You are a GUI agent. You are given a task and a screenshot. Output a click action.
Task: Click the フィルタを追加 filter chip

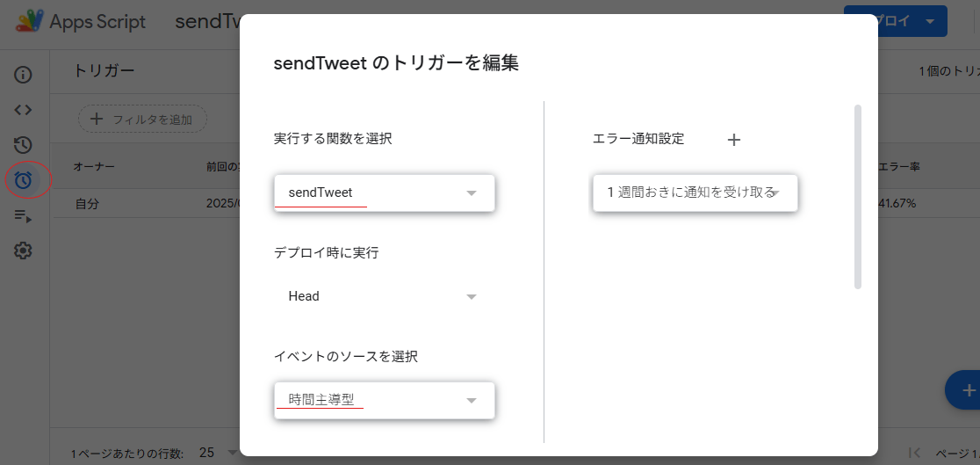click(142, 119)
